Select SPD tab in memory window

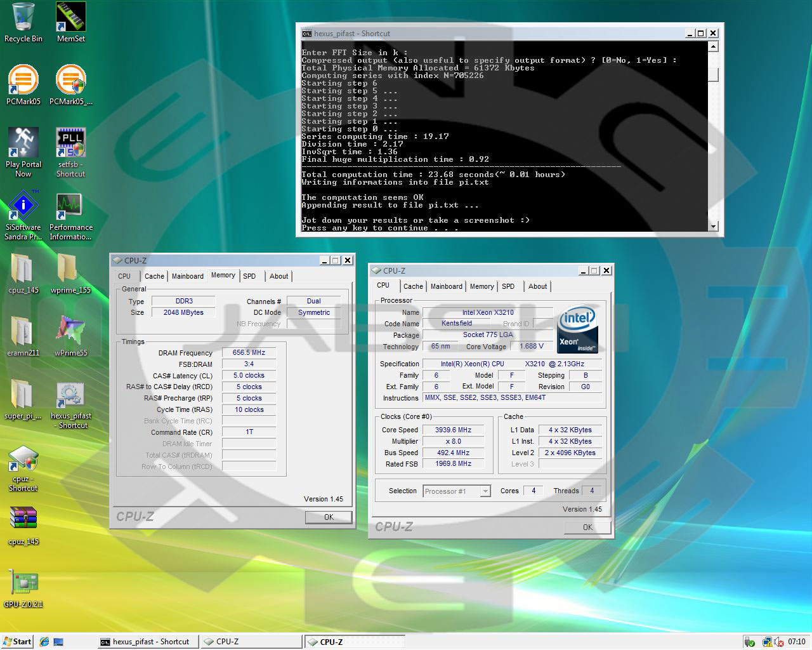point(249,276)
